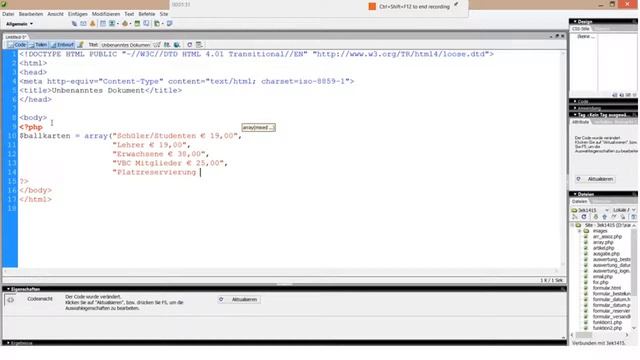The image size is (640, 360).
Task: Select the CSS-Stile tab
Action: pos(580,29)
